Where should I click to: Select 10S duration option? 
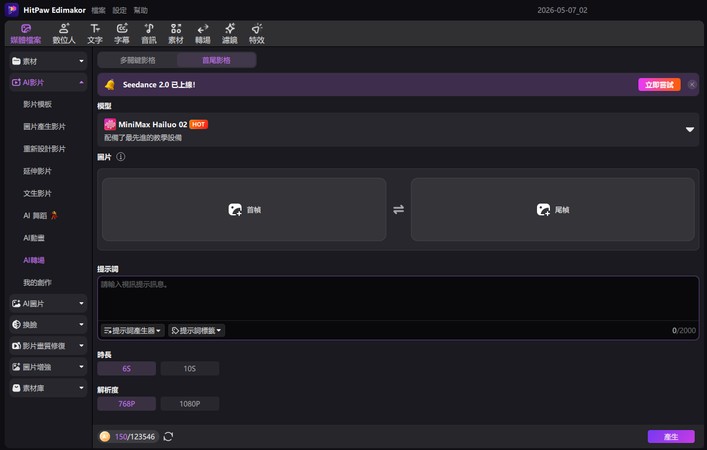point(190,368)
